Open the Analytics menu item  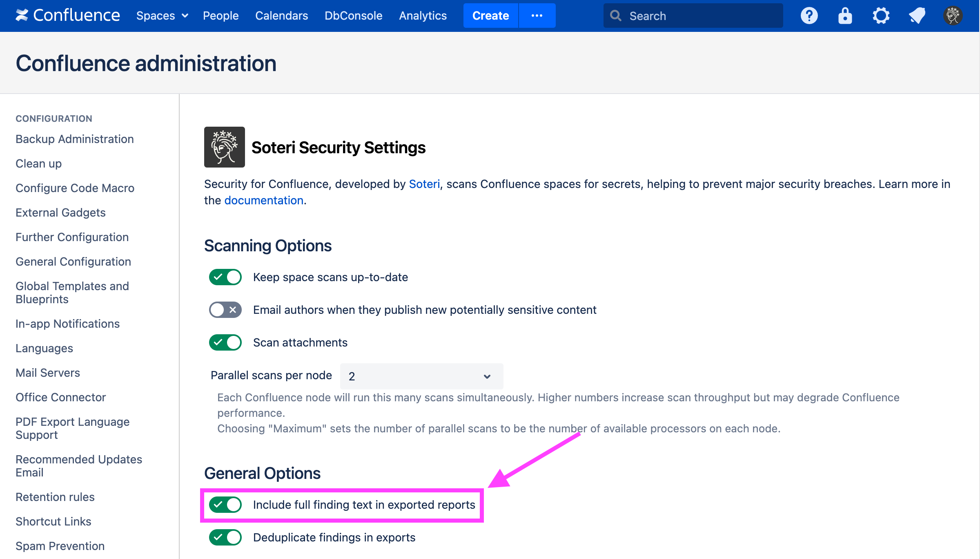[x=423, y=16]
